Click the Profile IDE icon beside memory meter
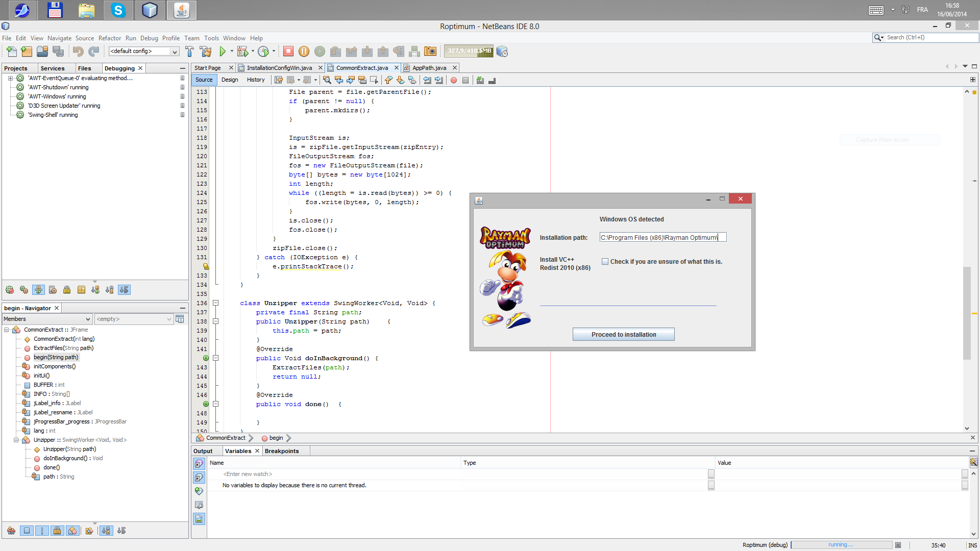This screenshot has height=551, width=980. point(502,52)
